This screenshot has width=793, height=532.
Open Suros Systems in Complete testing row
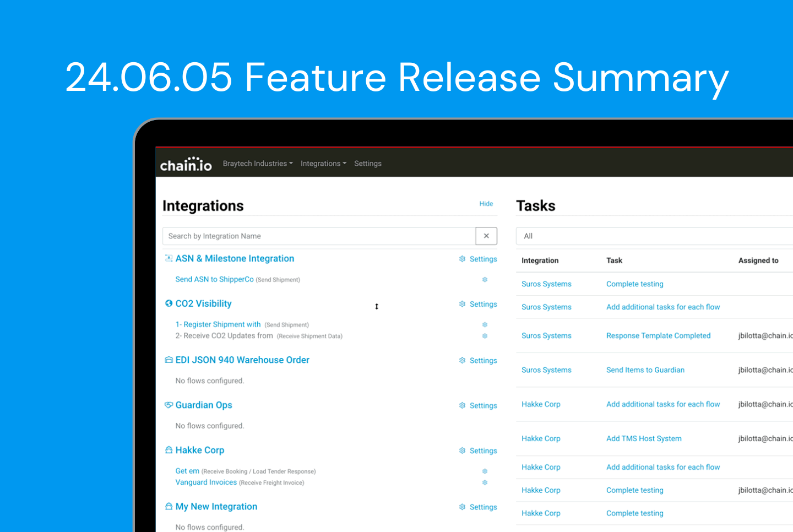click(546, 284)
